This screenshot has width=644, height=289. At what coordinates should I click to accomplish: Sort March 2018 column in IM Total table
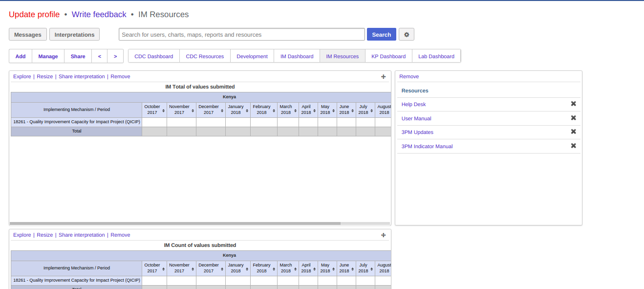(x=295, y=111)
